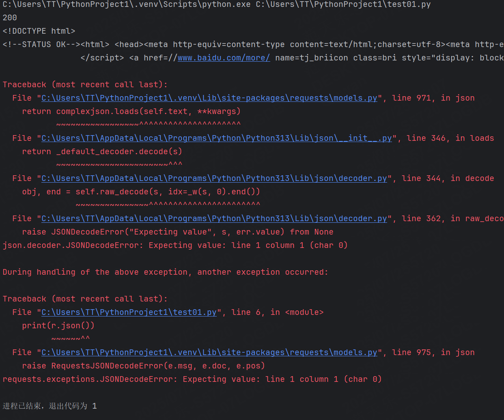Open decoder.py link at line 362
Viewport: 504px width, 420px height.
click(214, 218)
